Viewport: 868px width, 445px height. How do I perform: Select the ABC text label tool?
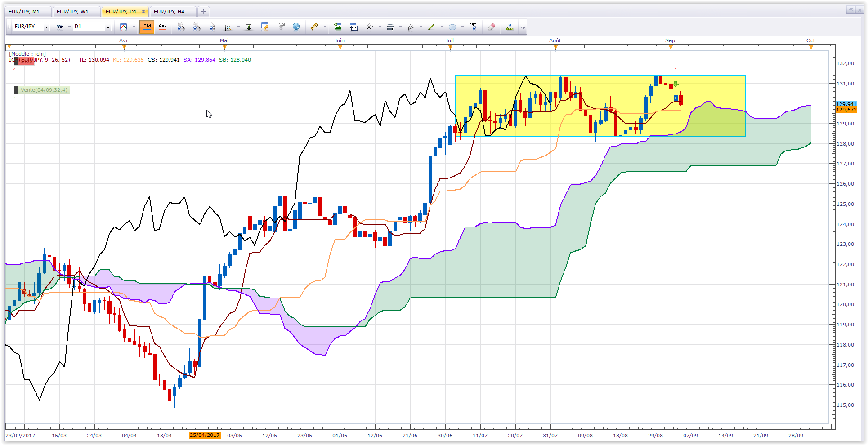click(x=473, y=27)
